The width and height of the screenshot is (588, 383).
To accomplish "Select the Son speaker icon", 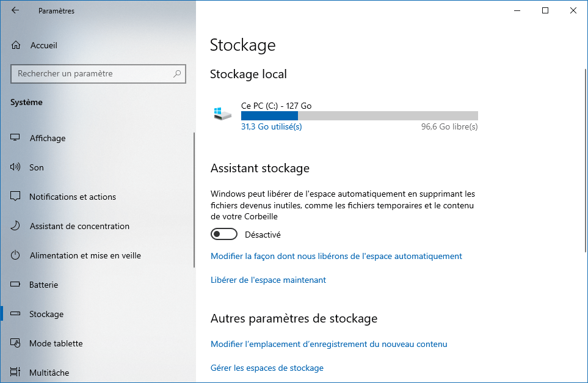I will (15, 167).
